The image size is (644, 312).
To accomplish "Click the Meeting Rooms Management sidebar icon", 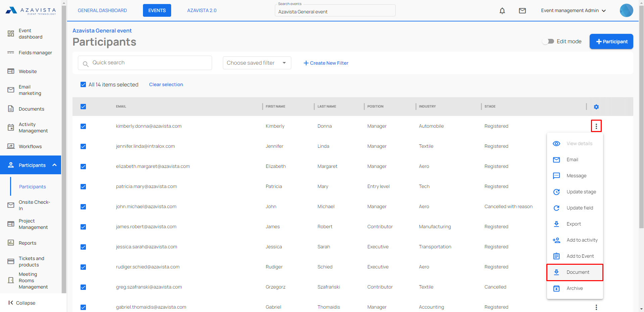I will tap(11, 280).
